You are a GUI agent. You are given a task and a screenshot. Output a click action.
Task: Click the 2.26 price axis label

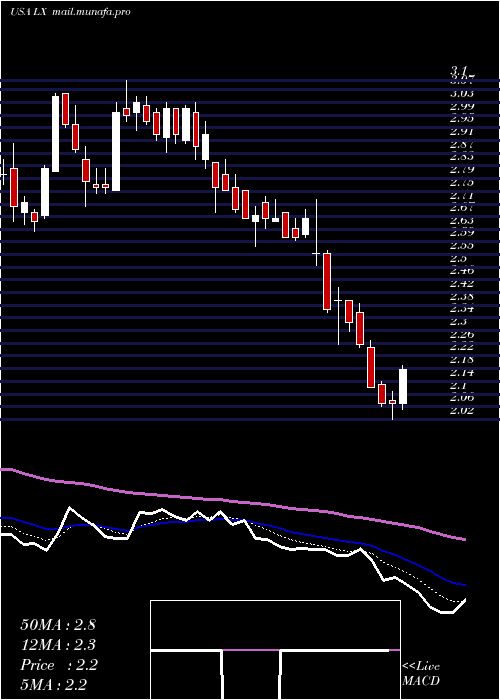462,334
